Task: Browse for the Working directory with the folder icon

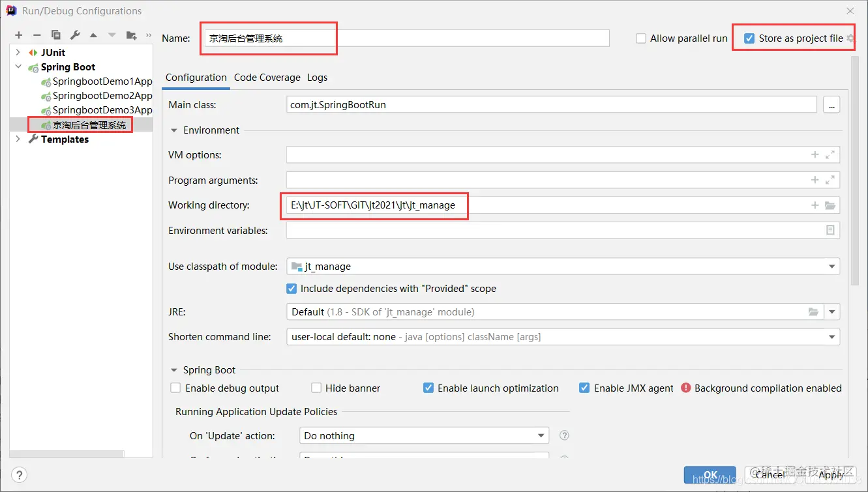Action: click(x=830, y=205)
